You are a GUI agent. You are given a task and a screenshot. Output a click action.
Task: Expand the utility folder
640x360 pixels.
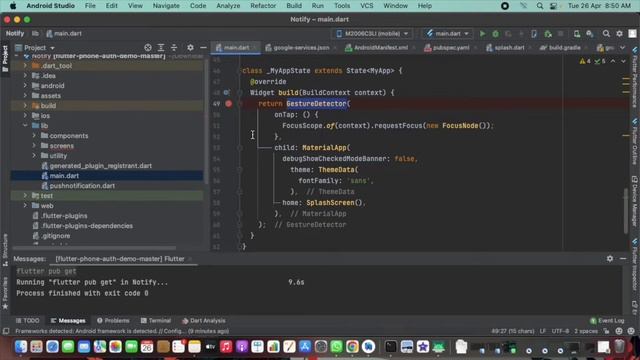point(34,156)
